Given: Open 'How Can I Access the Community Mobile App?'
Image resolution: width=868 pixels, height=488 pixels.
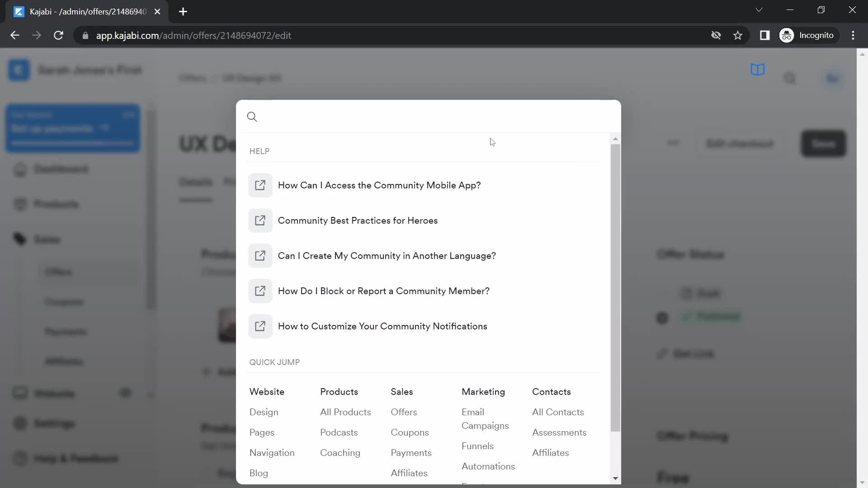Looking at the screenshot, I should 379,185.
